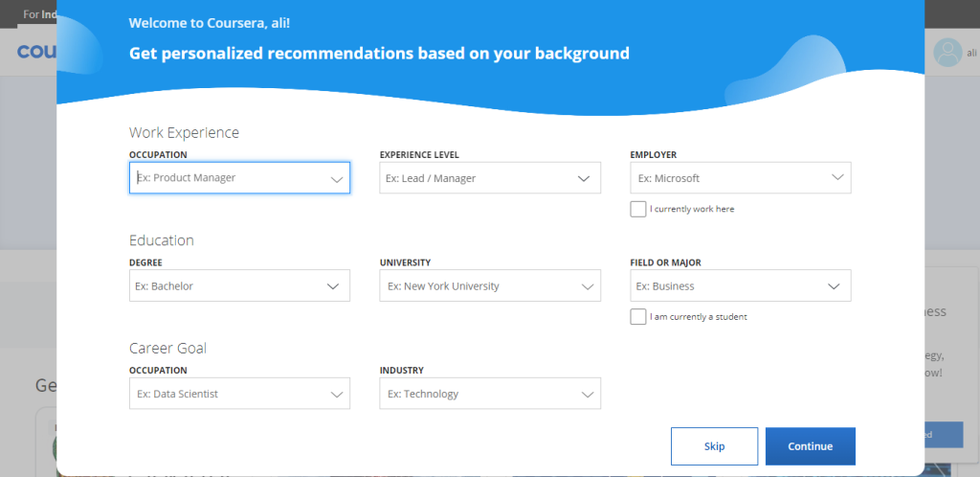
Task: Click the Skip button
Action: pyautogui.click(x=714, y=446)
